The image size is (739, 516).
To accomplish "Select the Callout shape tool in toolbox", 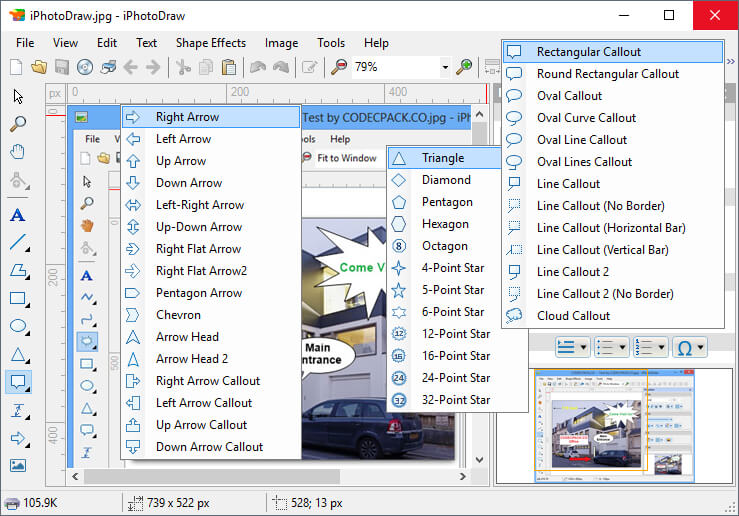I will pos(18,381).
